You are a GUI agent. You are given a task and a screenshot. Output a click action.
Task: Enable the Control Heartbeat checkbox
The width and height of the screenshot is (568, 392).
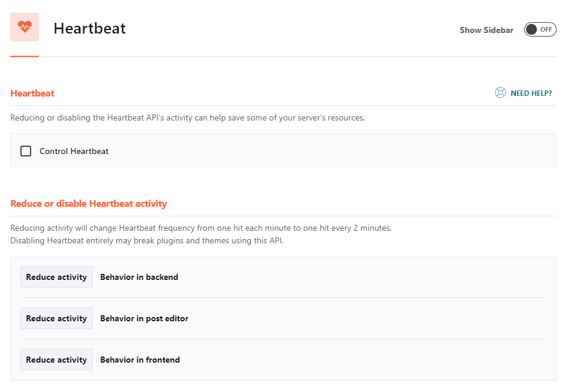(x=26, y=151)
